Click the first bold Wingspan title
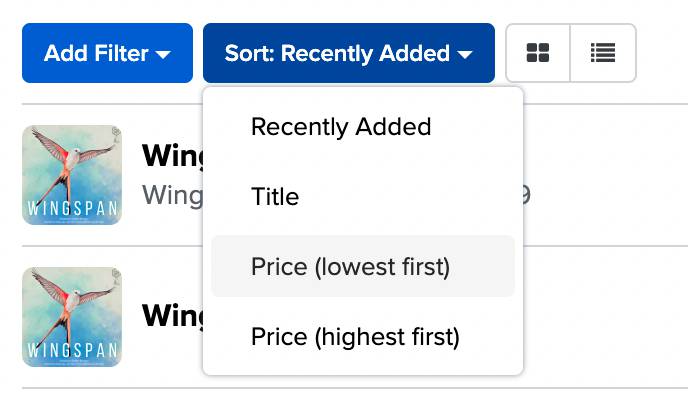 click(172, 155)
